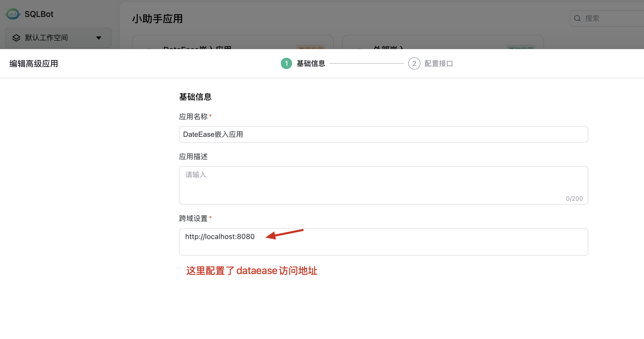Switch to the 基础信息 step

311,63
